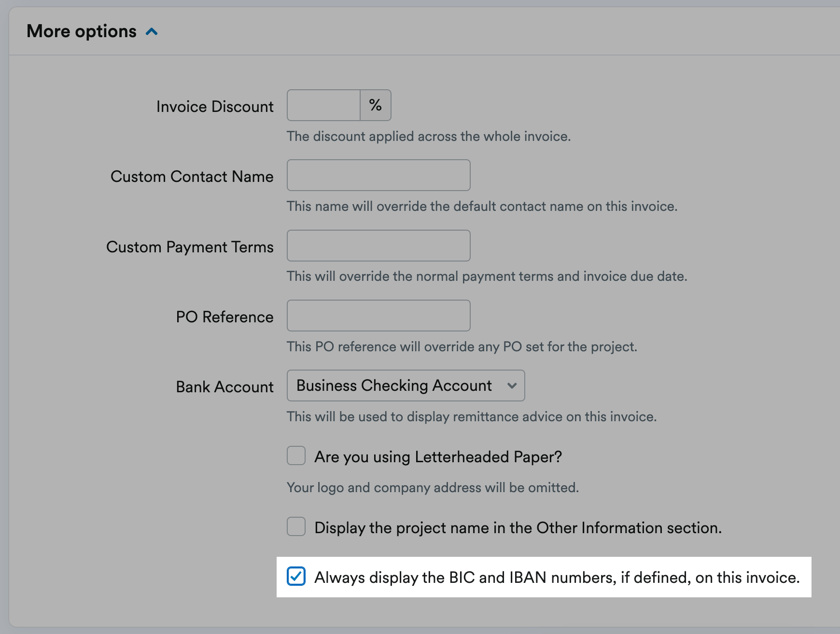Click the Custom Payment Terms label
840x634 pixels.
point(190,247)
